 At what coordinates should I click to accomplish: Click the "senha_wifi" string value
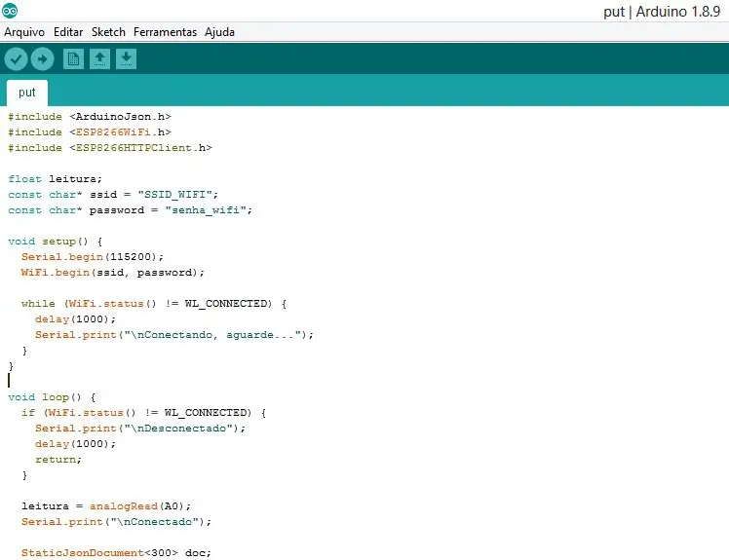click(x=206, y=210)
